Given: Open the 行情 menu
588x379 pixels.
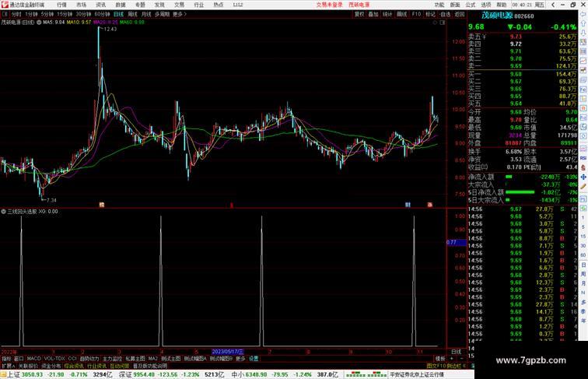Looking at the screenshot, I should click(x=61, y=5).
